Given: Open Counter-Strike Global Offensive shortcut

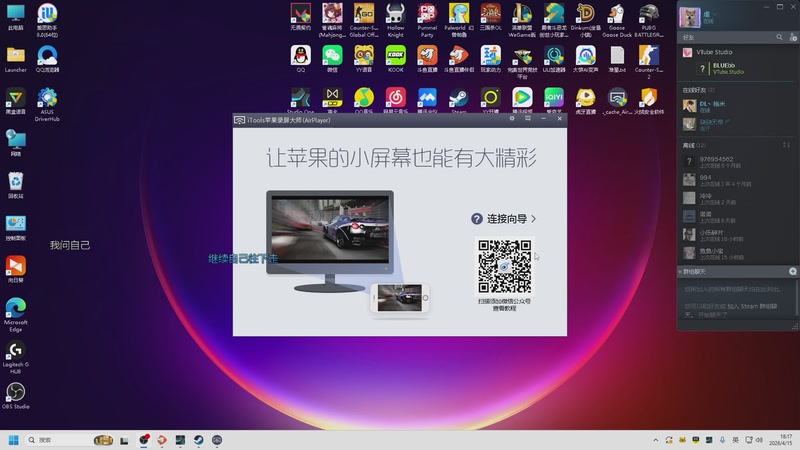Looking at the screenshot, I should point(364,20).
